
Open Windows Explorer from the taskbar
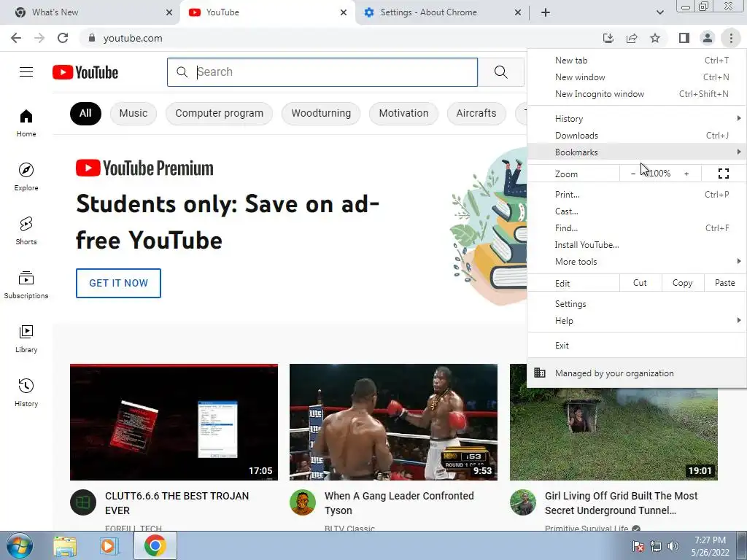(x=65, y=545)
